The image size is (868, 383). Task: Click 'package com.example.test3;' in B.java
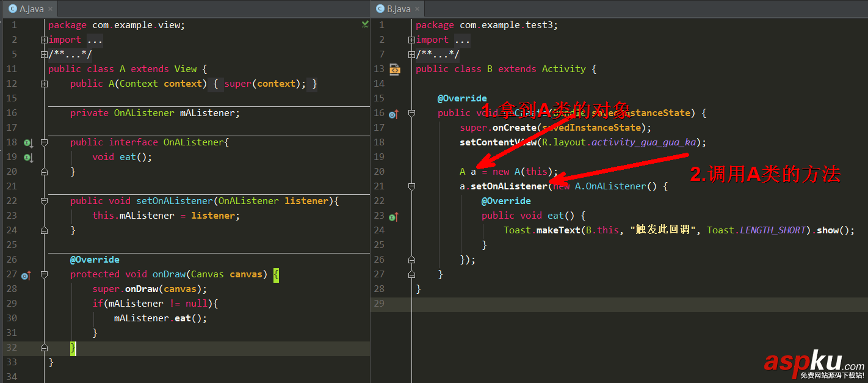(x=487, y=25)
